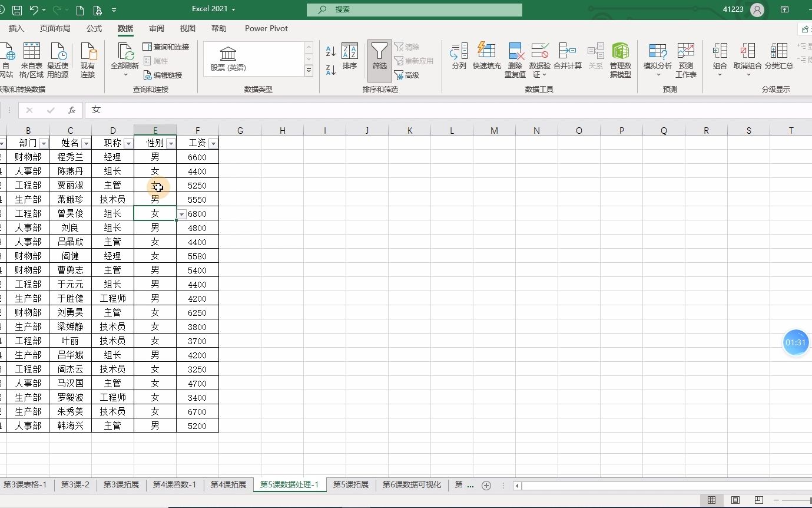Select Page Layout view in status bar
Image resolution: width=812 pixels, height=508 pixels.
(735, 500)
